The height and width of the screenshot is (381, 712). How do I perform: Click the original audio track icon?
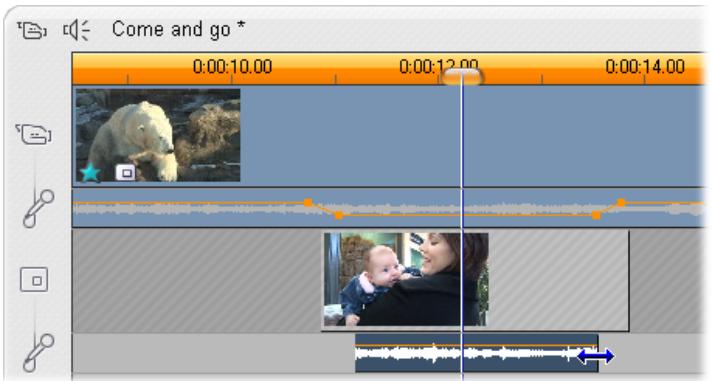[x=38, y=208]
